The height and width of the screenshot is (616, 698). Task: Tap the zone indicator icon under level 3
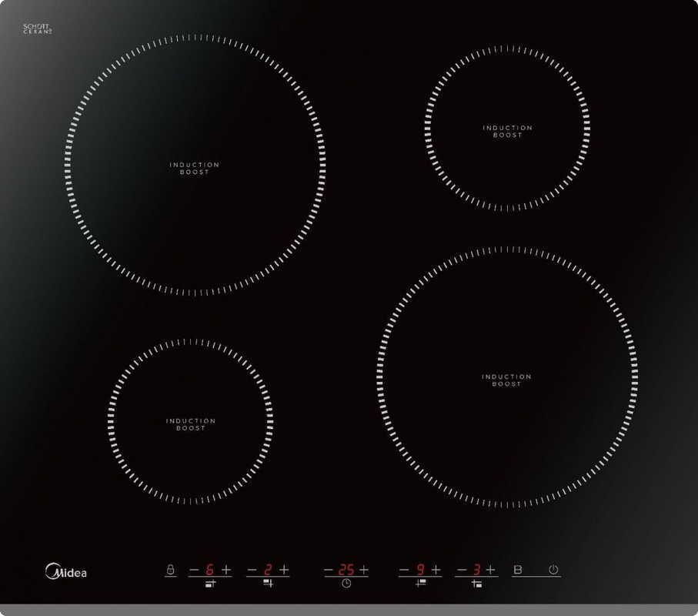tap(476, 584)
